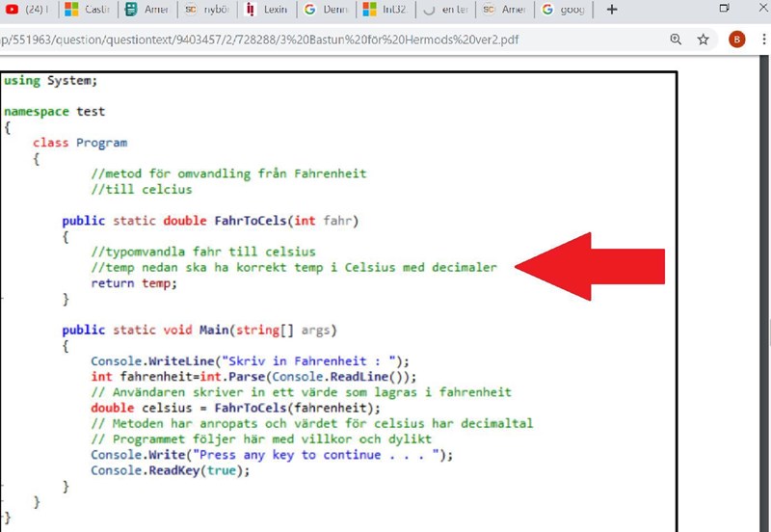Click the 'return temp;' code line
This screenshot has width=771, height=532.
pos(134,283)
